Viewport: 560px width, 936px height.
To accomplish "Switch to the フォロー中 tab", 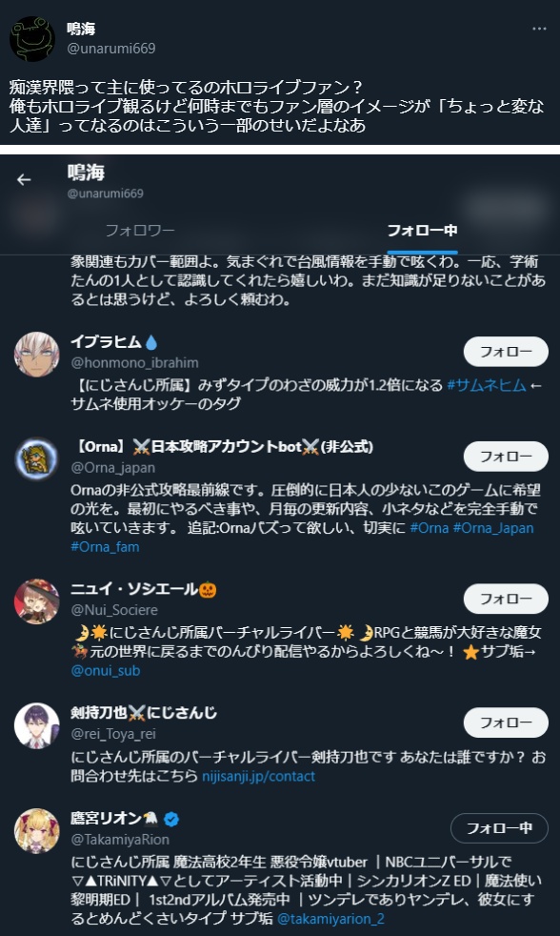I will tap(422, 231).
